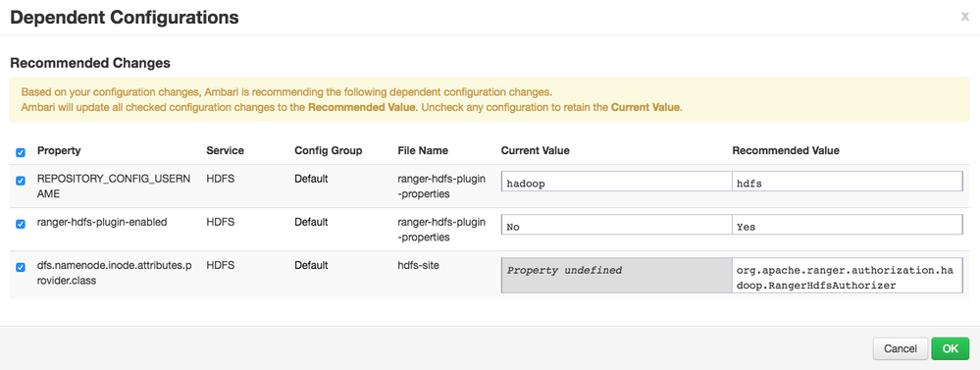Click the Recommended Value column header

pos(786,150)
